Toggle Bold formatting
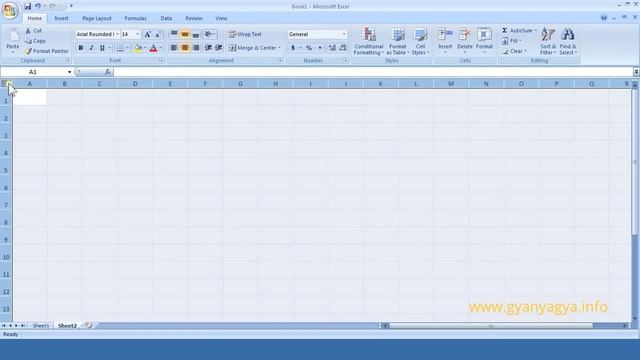Viewport: 640px width, 360px height. [81, 48]
